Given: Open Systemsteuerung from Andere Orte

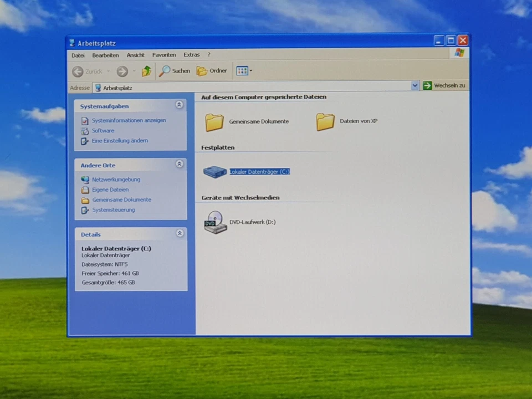Looking at the screenshot, I should pos(113,210).
